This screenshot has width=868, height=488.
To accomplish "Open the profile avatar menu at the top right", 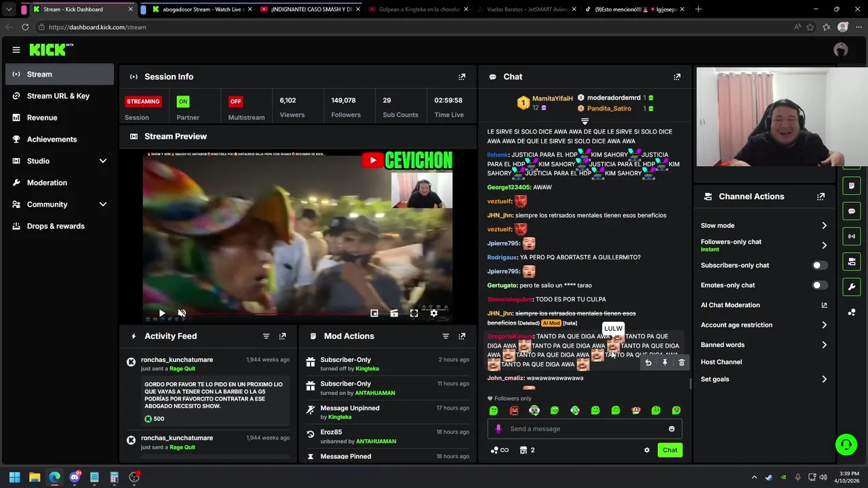I will coord(841,49).
